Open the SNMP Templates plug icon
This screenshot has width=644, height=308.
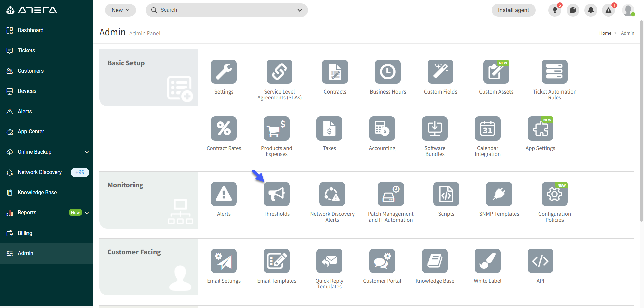(499, 194)
